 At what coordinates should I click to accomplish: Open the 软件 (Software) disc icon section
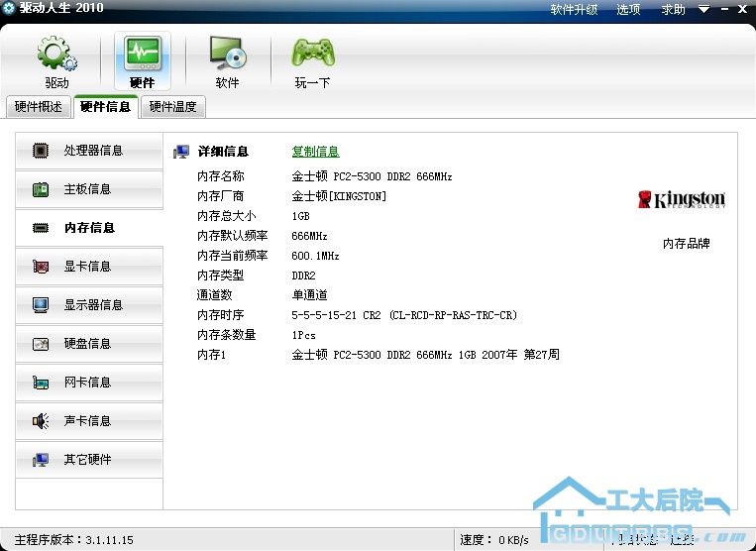[x=227, y=61]
